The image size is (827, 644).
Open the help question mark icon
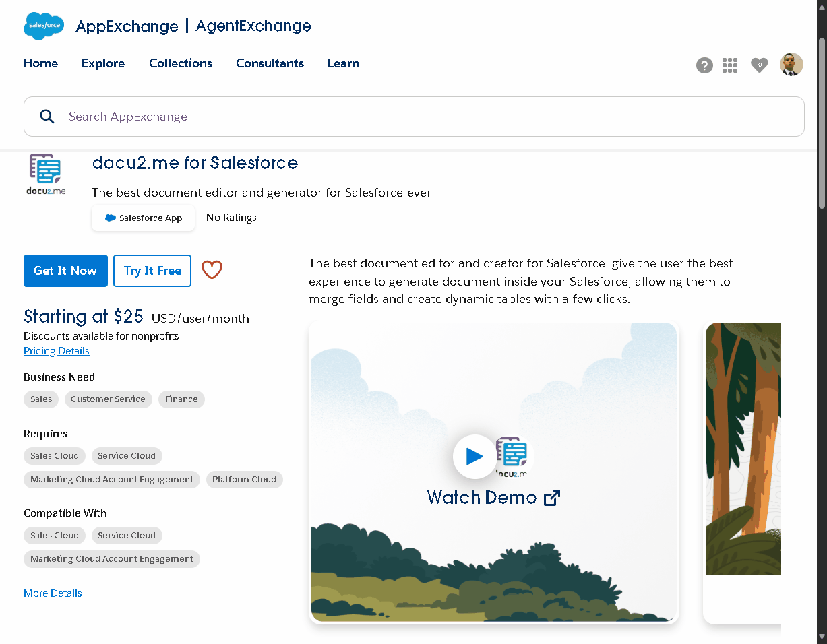tap(704, 65)
